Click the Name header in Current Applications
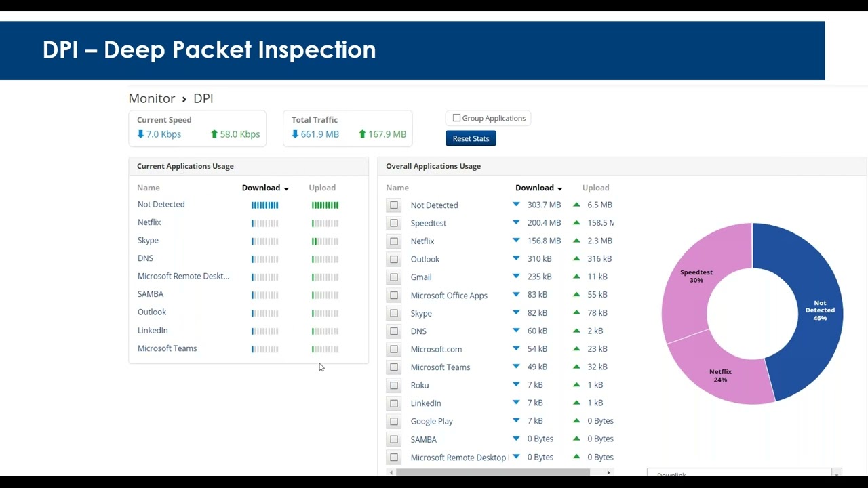The image size is (868, 488). (149, 188)
